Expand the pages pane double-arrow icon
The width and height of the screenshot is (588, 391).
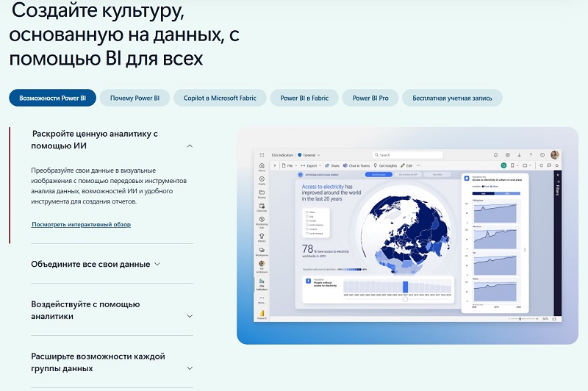point(274,165)
